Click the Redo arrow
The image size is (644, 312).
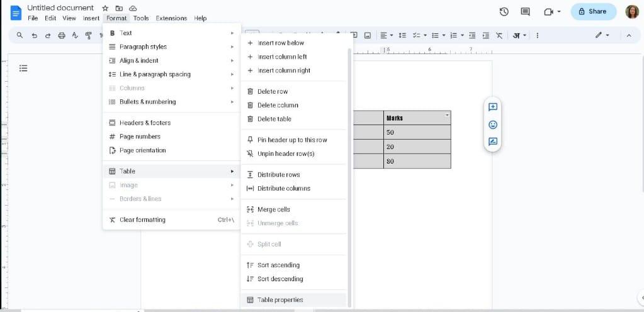point(48,35)
